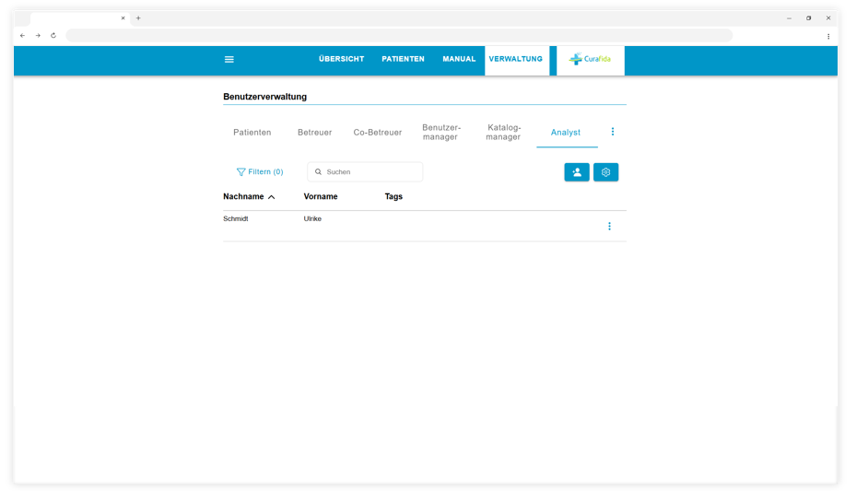The image size is (868, 491).
Task: Select VERWALTUNG in the top navigation
Action: click(x=516, y=59)
